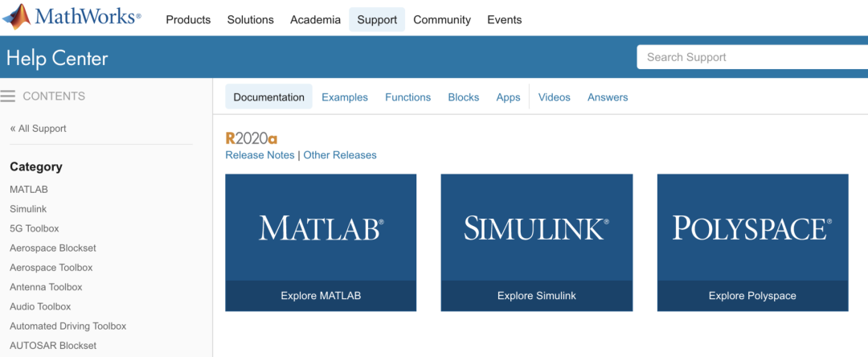Open the Polyspace product tile
The width and height of the screenshot is (868, 357).
[x=752, y=228]
